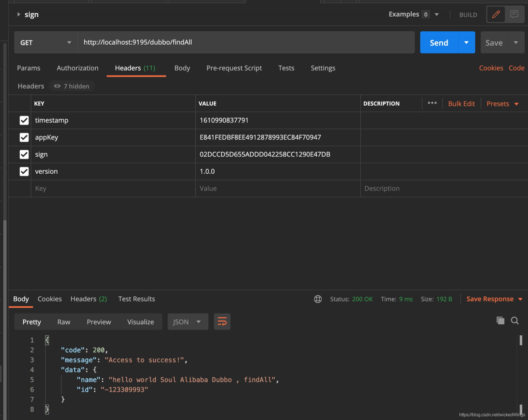Open the JSON format dropdown

(188, 322)
